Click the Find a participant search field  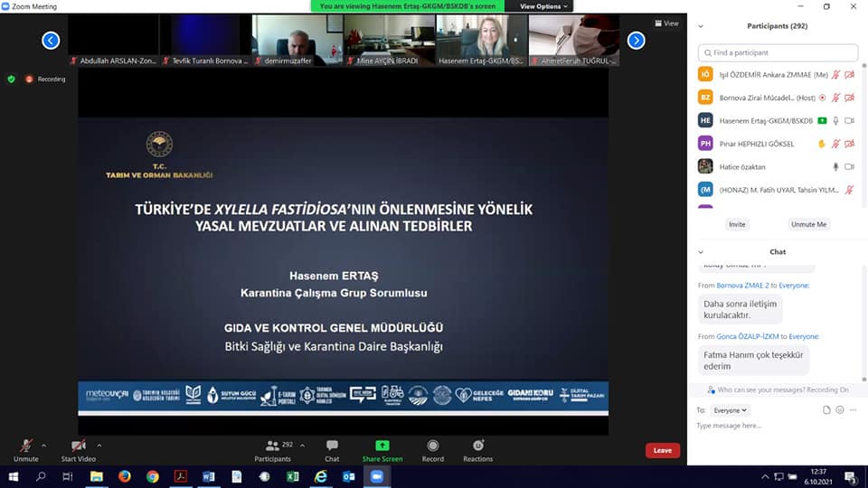778,52
